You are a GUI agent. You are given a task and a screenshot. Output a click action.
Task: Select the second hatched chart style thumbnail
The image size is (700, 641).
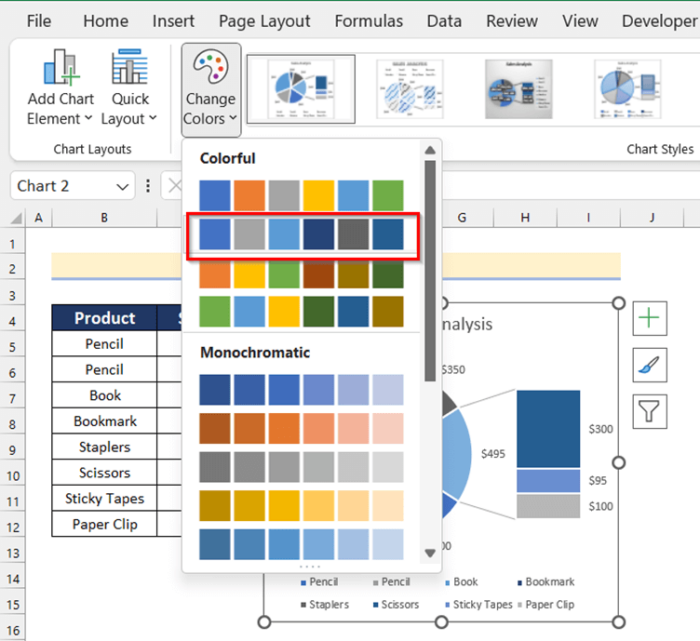pos(410,89)
